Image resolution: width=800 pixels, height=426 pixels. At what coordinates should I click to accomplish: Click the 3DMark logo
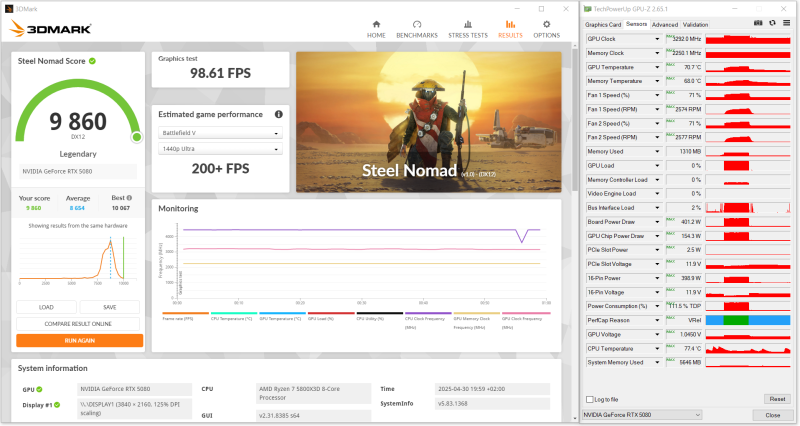point(51,28)
